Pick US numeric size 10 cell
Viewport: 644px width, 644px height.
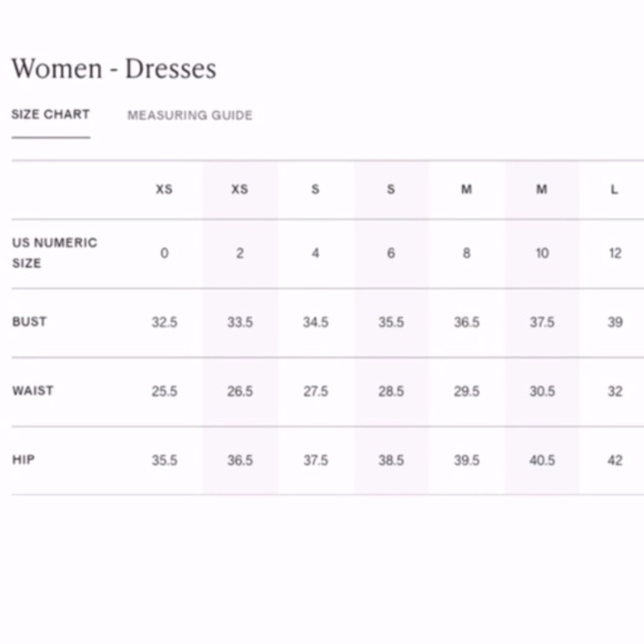[x=542, y=253]
